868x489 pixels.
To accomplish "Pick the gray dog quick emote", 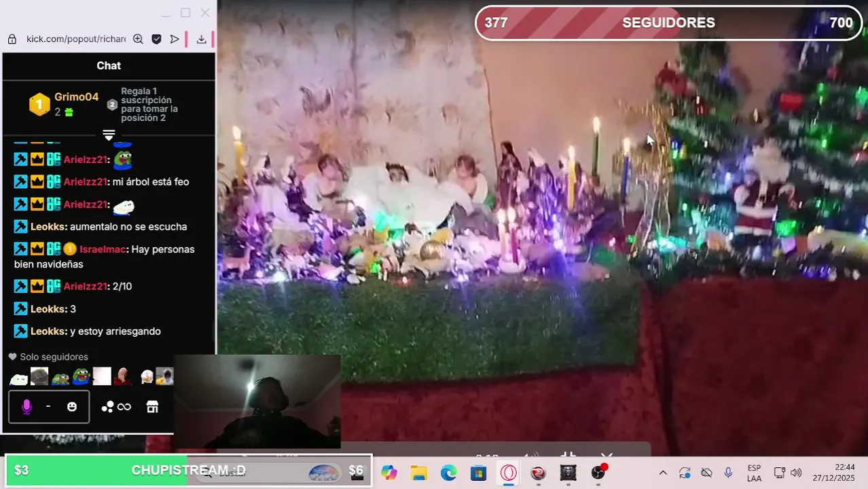I will 39,377.
